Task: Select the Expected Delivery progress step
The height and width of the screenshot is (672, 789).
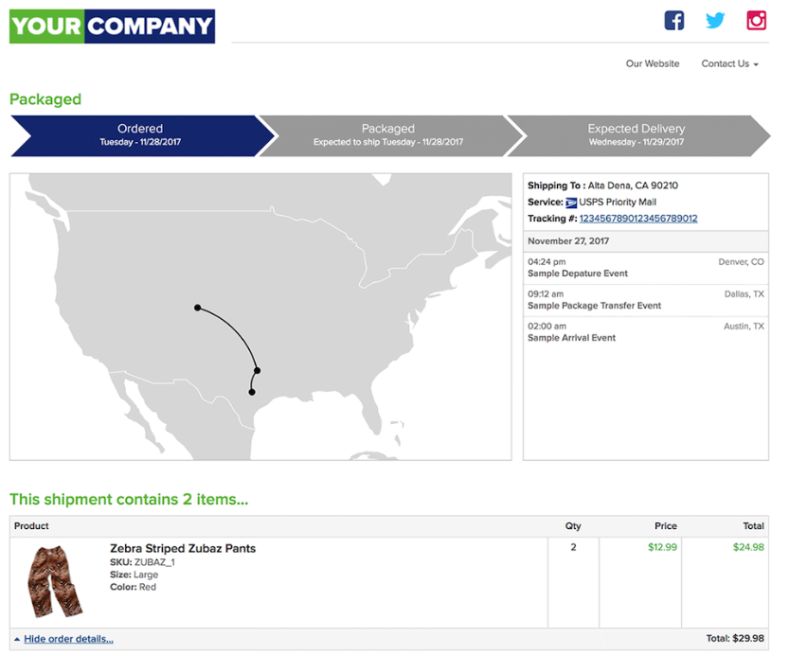Action: pos(636,135)
